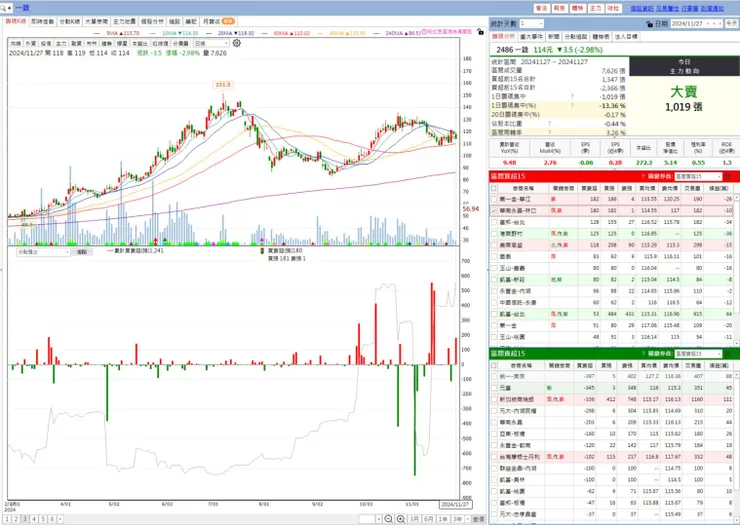This screenshot has height=525, width=740.
Task: Tick checkbox for 美商高盛 row
Action: click(494, 245)
